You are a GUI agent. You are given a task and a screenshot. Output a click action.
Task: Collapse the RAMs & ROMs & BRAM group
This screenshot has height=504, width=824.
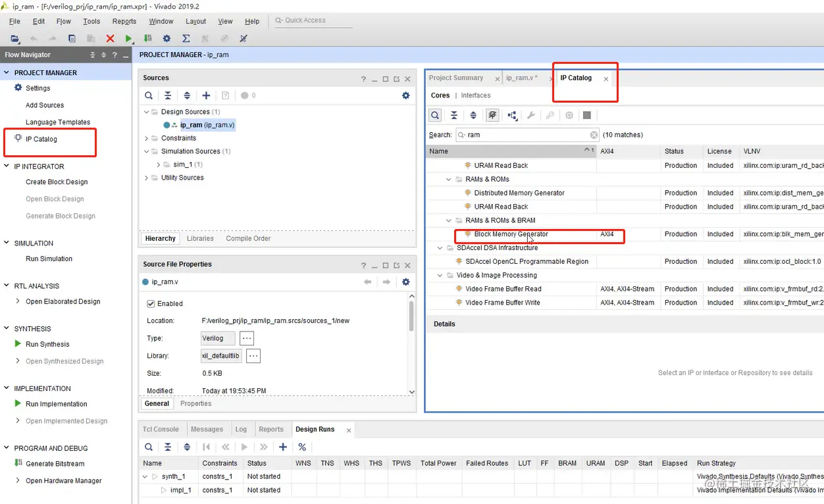coord(449,220)
